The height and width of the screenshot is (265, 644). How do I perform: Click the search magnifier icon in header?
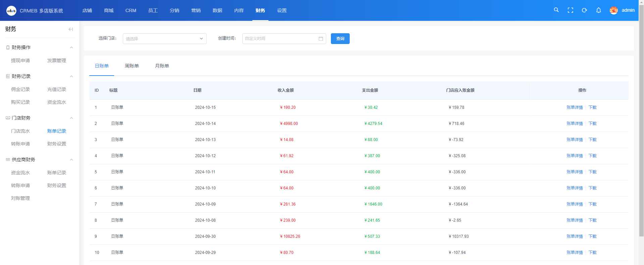click(x=556, y=10)
